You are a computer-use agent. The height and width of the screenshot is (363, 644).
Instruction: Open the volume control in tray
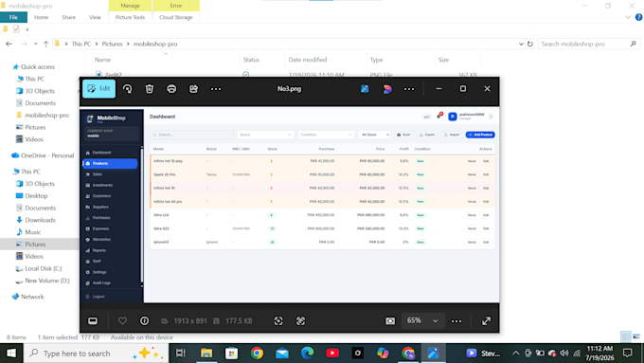click(x=564, y=354)
